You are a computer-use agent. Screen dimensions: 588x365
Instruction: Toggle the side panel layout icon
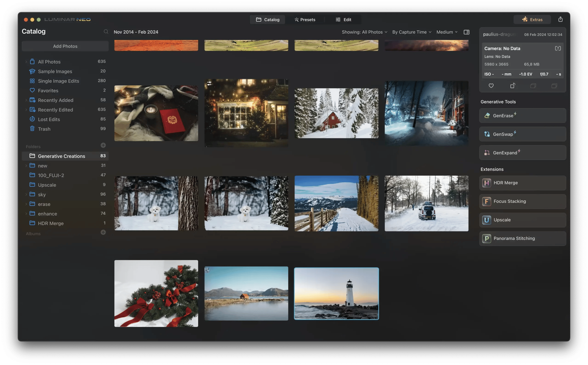[x=466, y=32]
